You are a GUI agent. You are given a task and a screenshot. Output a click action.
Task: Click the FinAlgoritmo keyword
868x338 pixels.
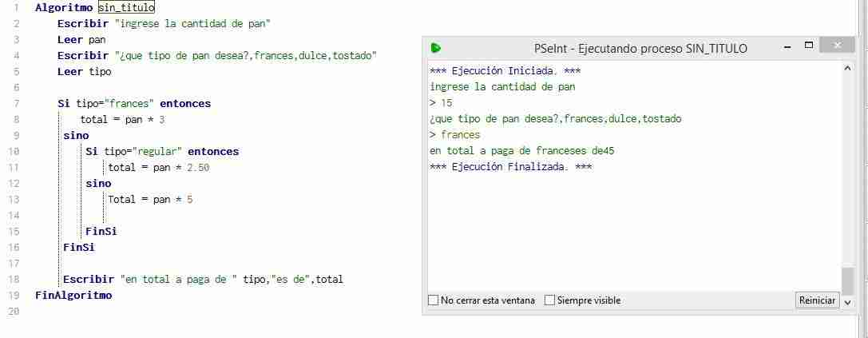(73, 296)
